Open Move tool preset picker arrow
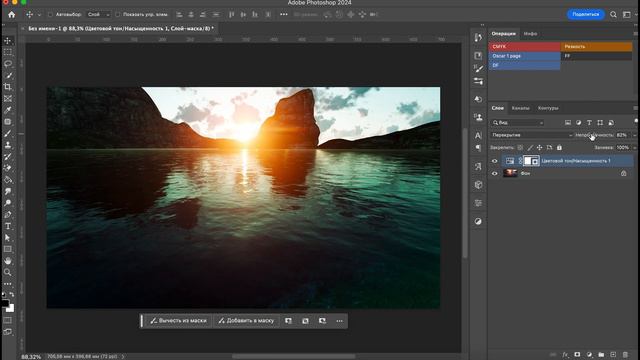640x360 pixels. [x=39, y=14]
